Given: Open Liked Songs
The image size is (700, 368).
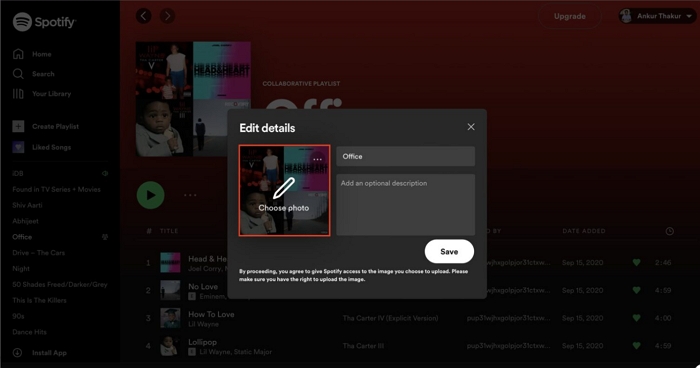Looking at the screenshot, I should (x=51, y=147).
